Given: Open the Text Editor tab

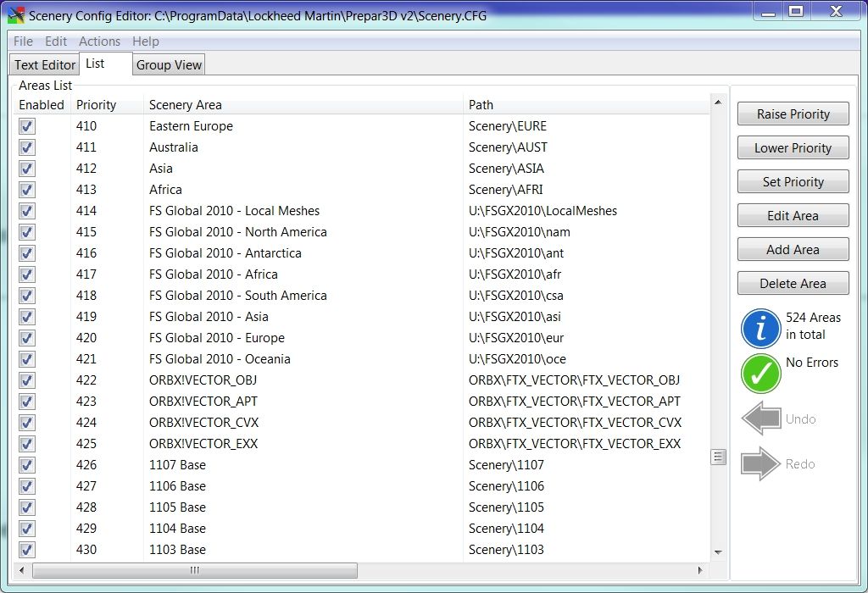Looking at the screenshot, I should pos(45,65).
